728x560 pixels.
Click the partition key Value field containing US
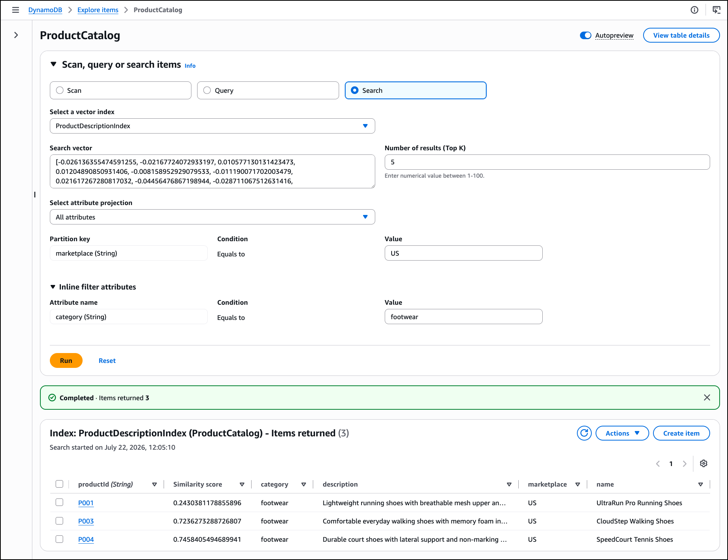(x=464, y=253)
